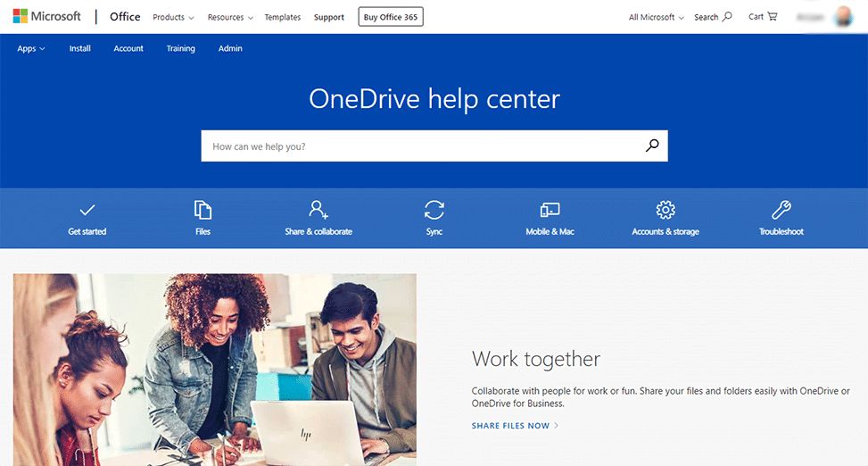
Task: Click the 'OneDrive help center' title
Action: [x=434, y=99]
